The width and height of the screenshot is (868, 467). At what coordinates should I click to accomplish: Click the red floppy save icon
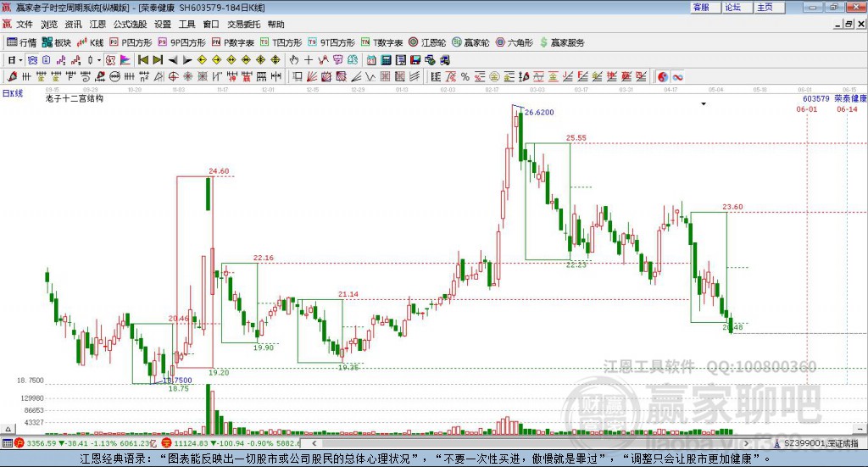pos(415,60)
